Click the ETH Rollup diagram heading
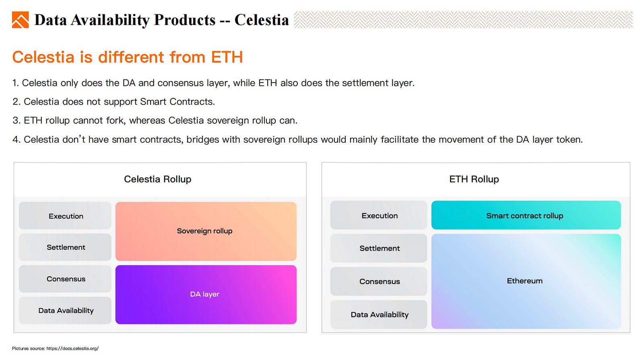 tap(474, 179)
